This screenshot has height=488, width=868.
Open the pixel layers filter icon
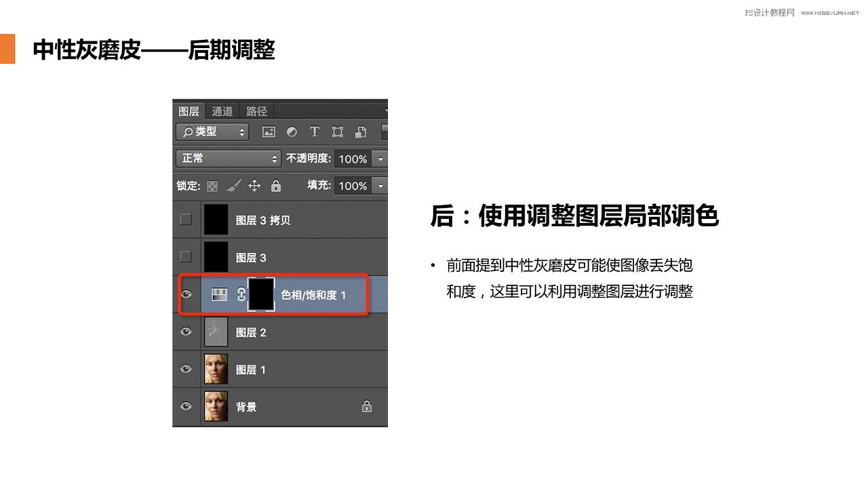pos(270,132)
